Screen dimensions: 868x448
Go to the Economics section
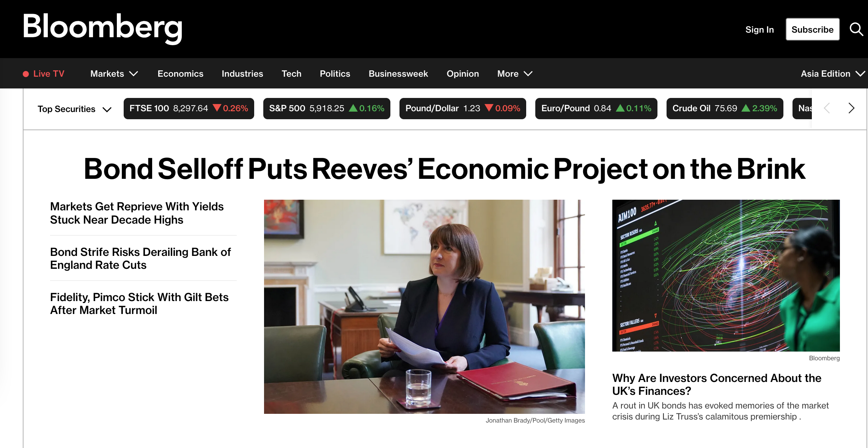tap(180, 74)
